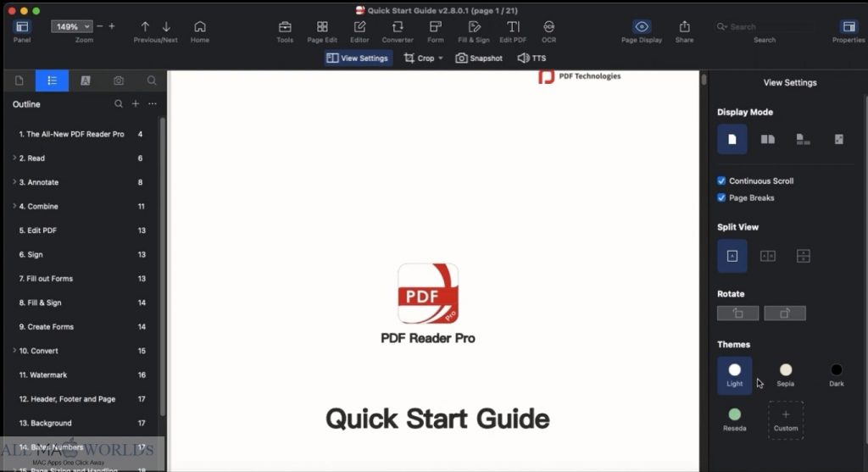Select fourth display mode icon
This screenshot has width=868, height=472.
pyautogui.click(x=838, y=139)
